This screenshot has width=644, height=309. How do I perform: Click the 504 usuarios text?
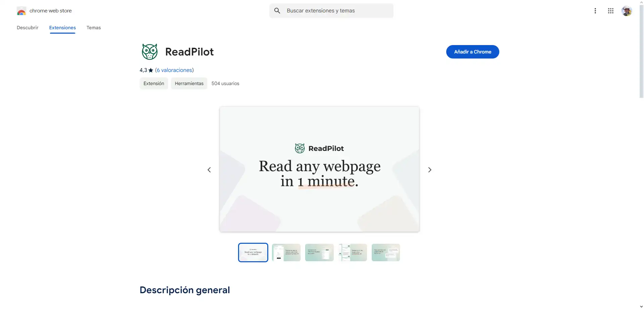[225, 83]
